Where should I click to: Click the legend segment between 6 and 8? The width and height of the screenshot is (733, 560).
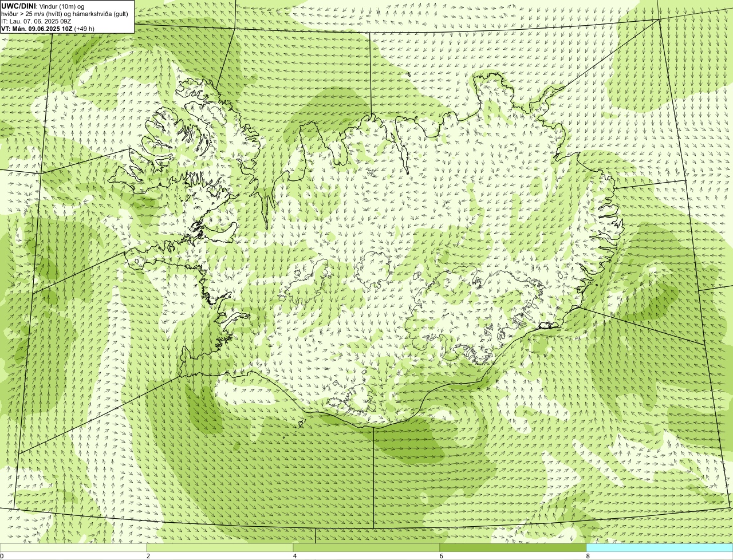513,547
